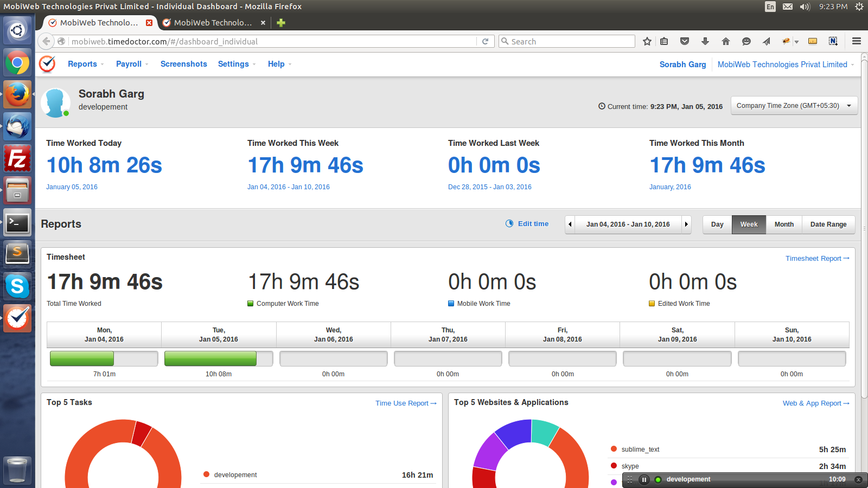Go to Firefox home page icon

pyautogui.click(x=726, y=41)
